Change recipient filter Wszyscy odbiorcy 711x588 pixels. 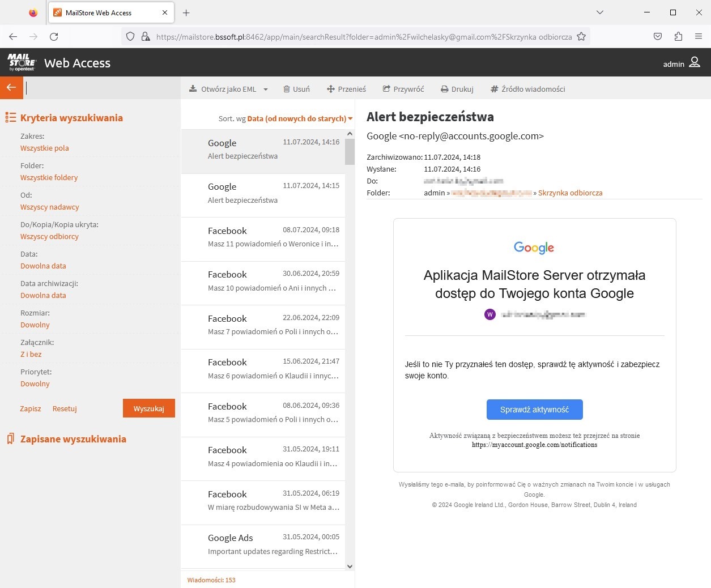50,236
